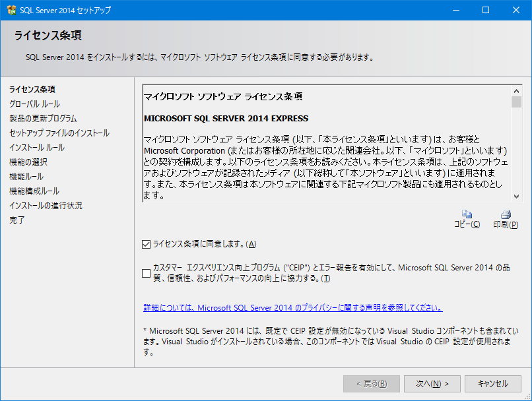Close the SQL Server 2014 setup window
Screen dimensions: 532x401
(x=516, y=10)
